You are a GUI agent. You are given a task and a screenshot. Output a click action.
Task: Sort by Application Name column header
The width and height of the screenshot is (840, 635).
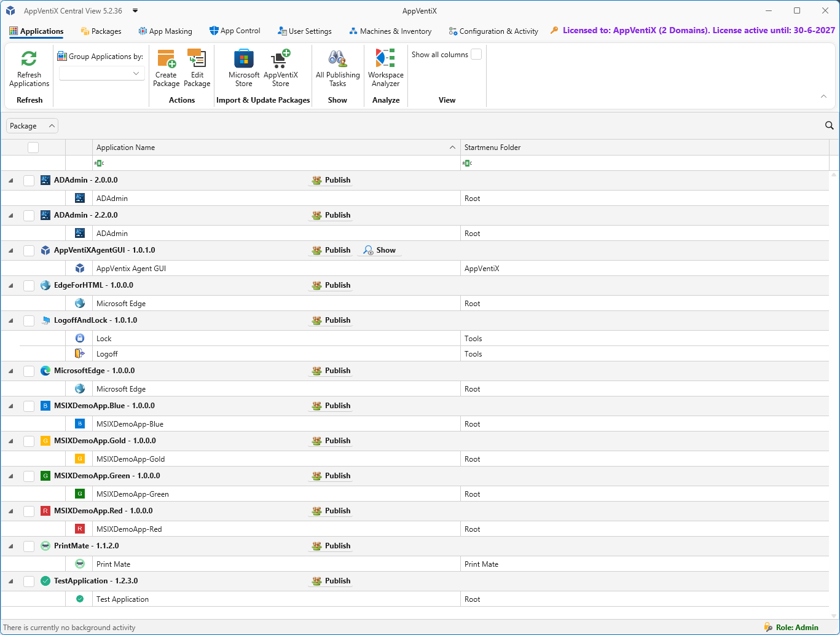point(276,148)
